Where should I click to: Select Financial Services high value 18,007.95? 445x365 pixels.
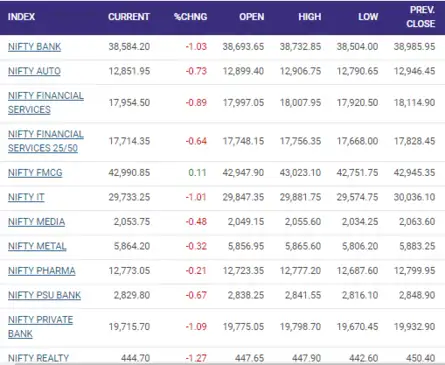pyautogui.click(x=300, y=103)
